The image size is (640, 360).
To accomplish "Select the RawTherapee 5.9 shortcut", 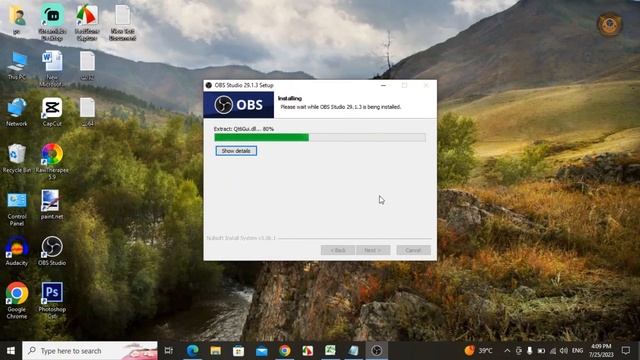I will pyautogui.click(x=52, y=161).
